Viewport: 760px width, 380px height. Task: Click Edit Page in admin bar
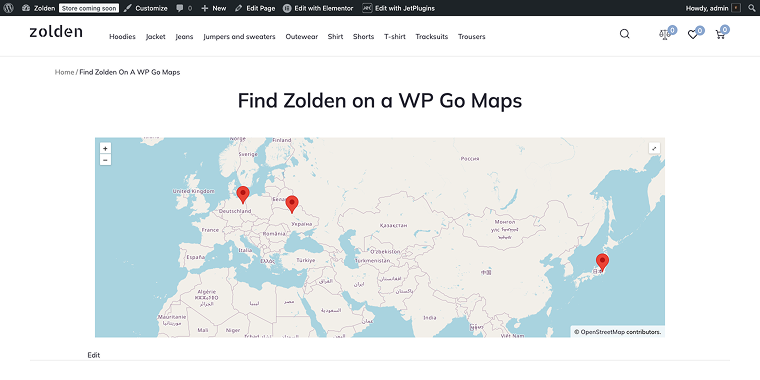255,8
